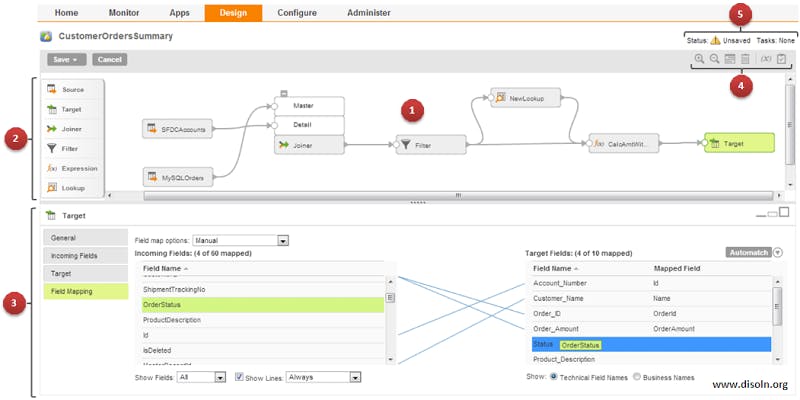Select the Target transformation in palette
The width and height of the screenshot is (800, 400).
tap(73, 109)
